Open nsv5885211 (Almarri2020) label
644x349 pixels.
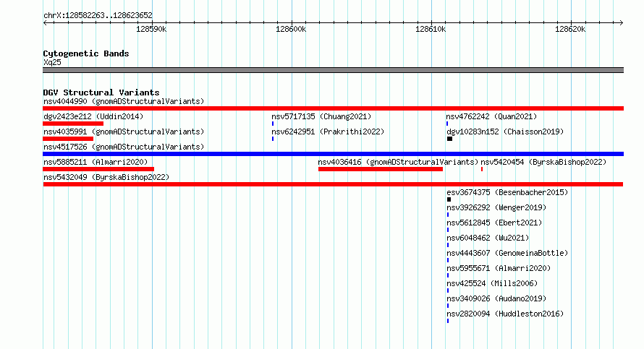(96, 162)
